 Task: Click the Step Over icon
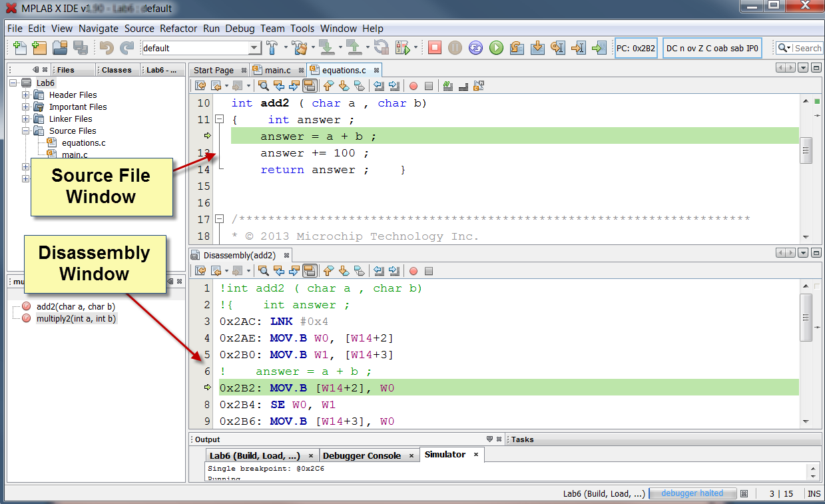[517, 48]
